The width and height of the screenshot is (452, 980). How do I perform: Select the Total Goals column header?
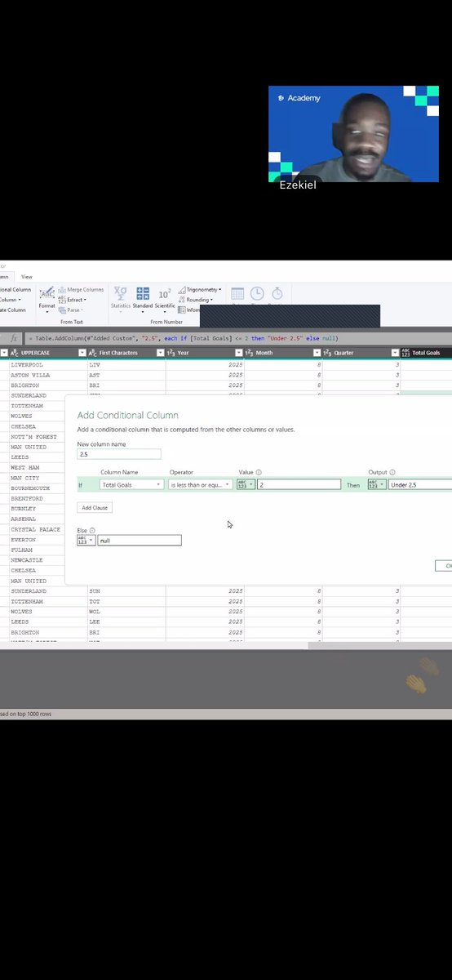pyautogui.click(x=426, y=353)
